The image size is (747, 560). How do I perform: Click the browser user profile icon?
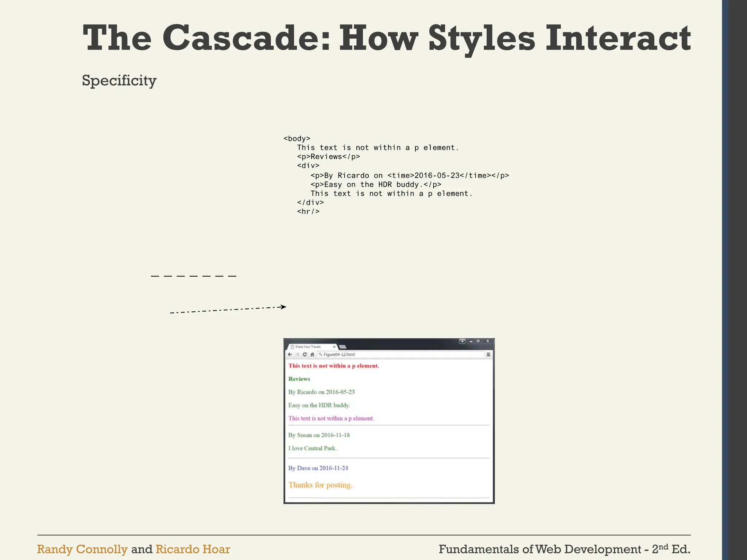point(462,341)
